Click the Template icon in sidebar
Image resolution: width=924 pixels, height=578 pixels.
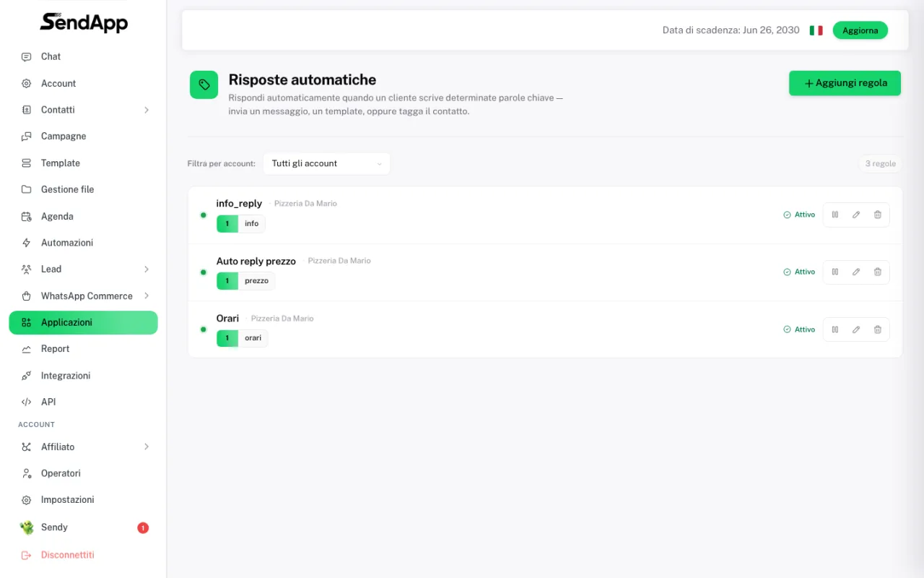click(x=27, y=163)
